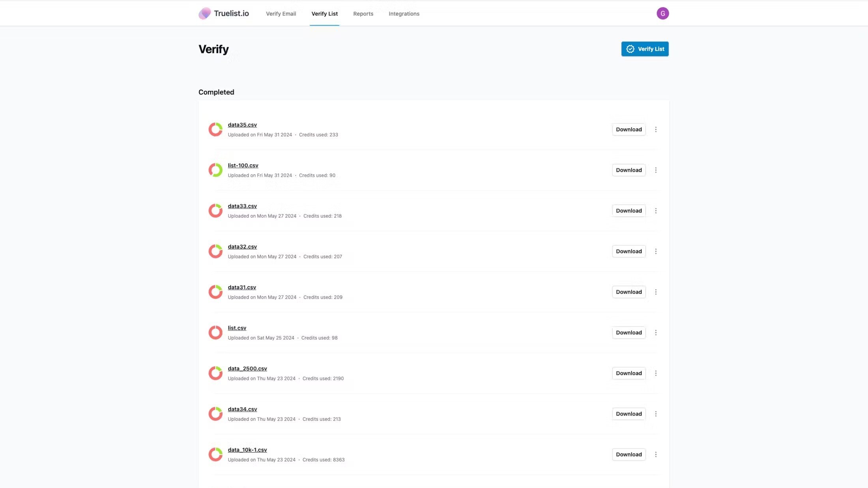The width and height of the screenshot is (868, 488).
Task: Open the three-dot menu for data34.csv
Action: tap(656, 413)
